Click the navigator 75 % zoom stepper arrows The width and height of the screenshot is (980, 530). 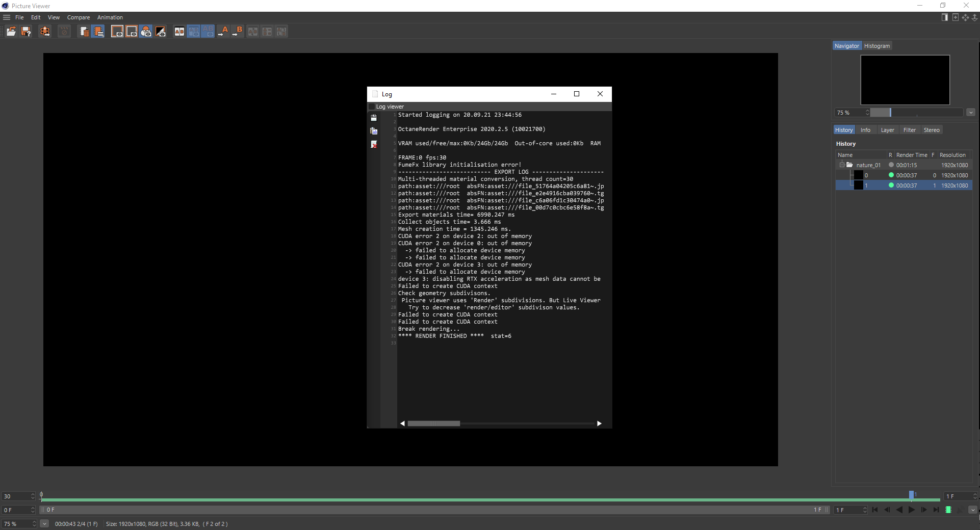pos(867,113)
